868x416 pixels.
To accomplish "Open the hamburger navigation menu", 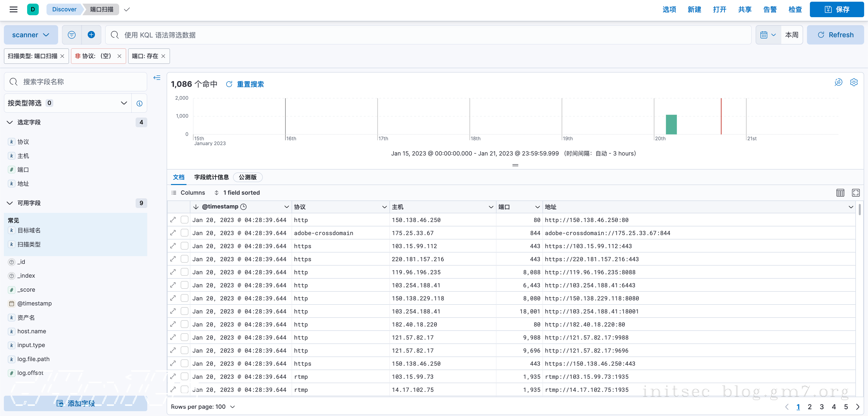I will tap(14, 9).
